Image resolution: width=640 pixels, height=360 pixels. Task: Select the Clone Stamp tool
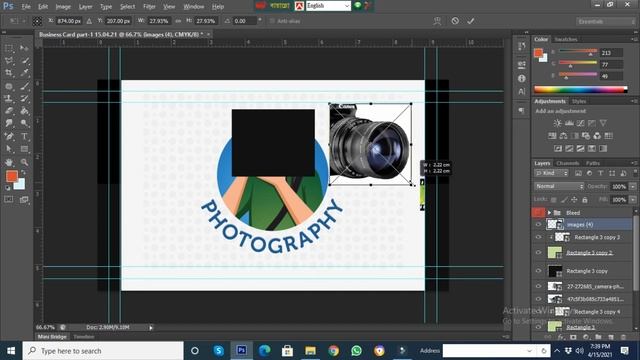coord(9,98)
